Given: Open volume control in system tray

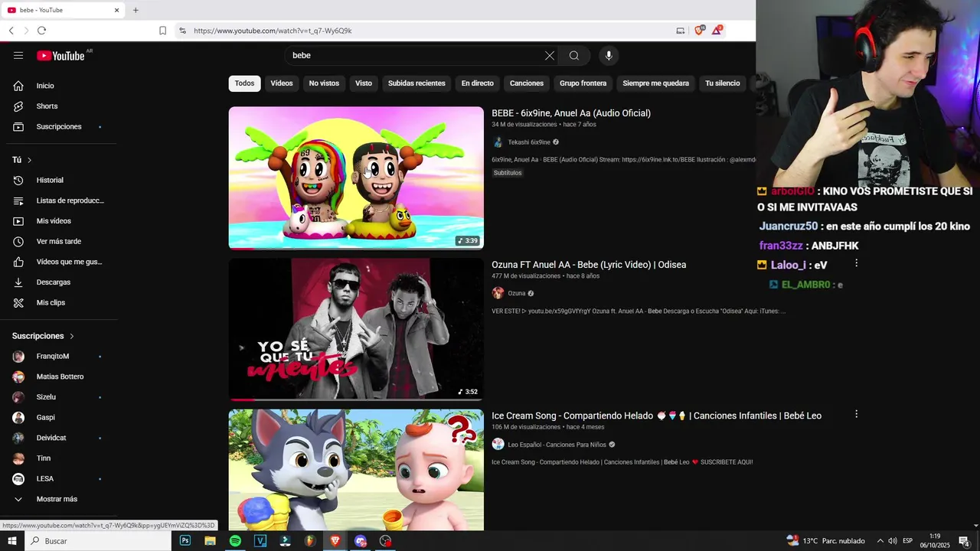Looking at the screenshot, I should [893, 541].
